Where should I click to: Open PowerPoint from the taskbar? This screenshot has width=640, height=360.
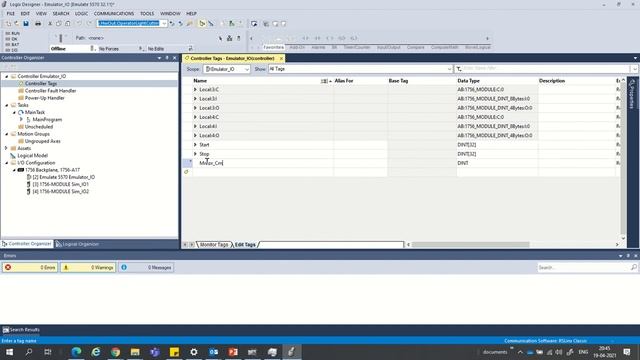[x=233, y=351]
